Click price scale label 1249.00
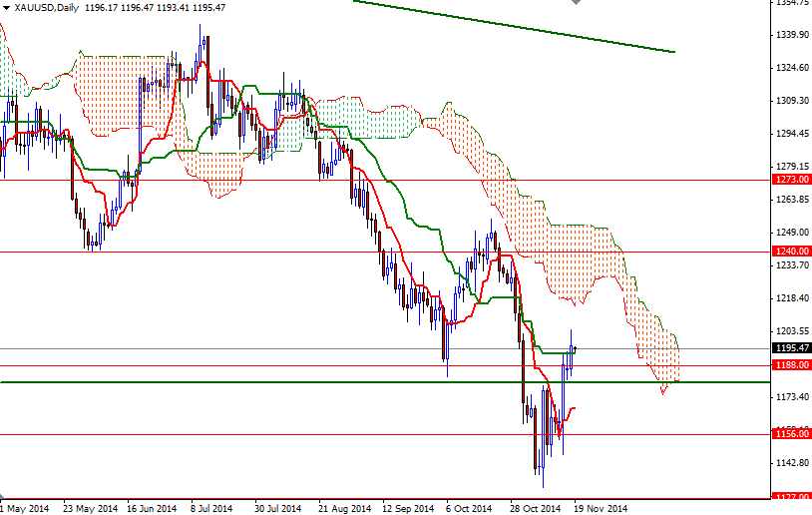This screenshot has height=515, width=812. (792, 233)
